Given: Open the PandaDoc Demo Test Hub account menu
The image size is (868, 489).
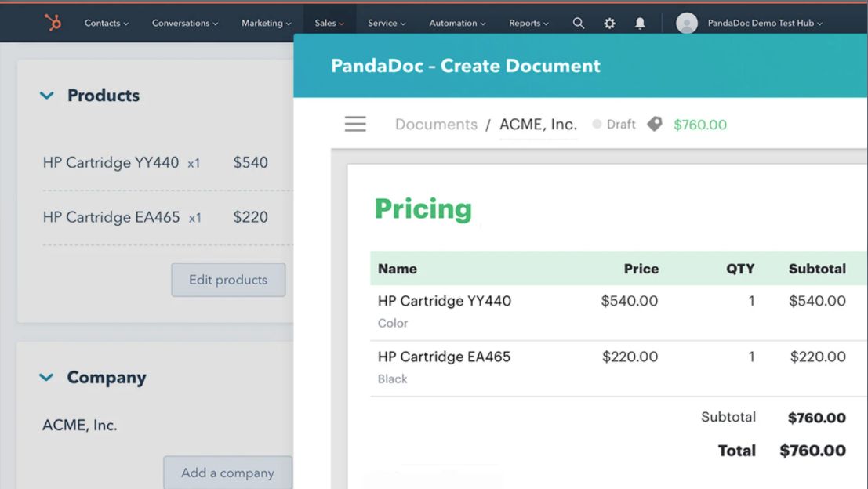Looking at the screenshot, I should click(764, 23).
